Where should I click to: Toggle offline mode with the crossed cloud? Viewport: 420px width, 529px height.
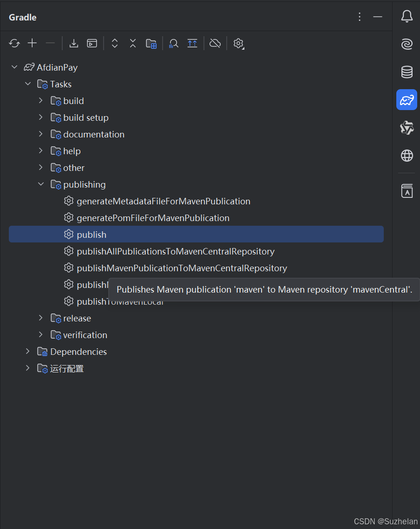[215, 43]
